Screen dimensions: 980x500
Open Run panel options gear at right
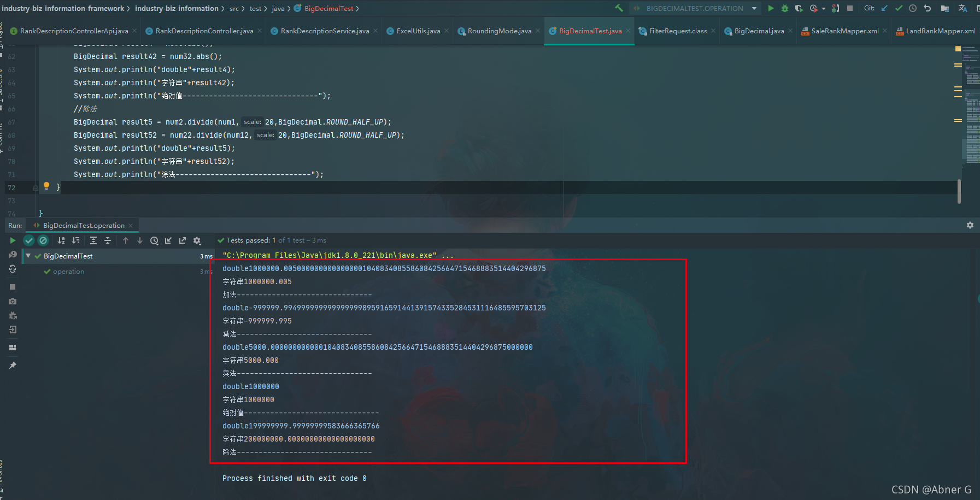coord(970,225)
